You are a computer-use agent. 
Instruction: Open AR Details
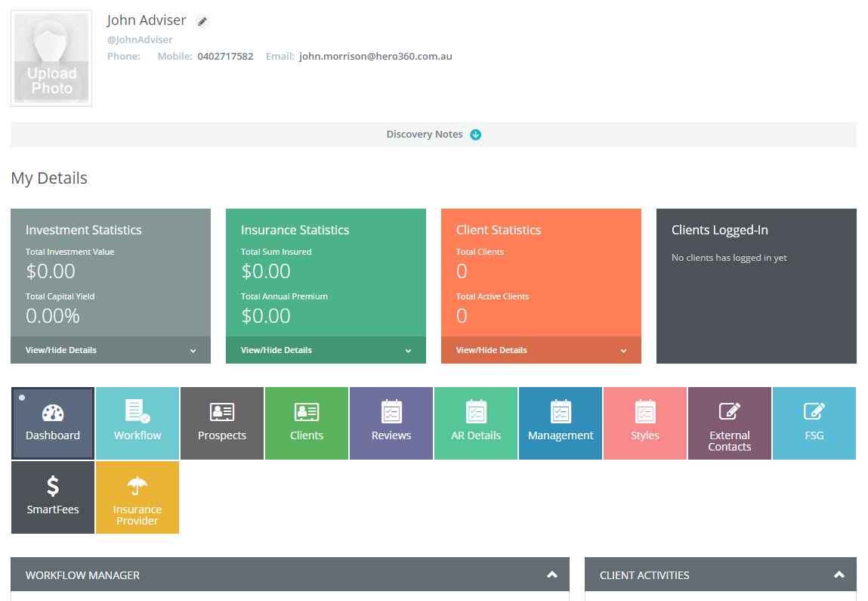[475, 422]
